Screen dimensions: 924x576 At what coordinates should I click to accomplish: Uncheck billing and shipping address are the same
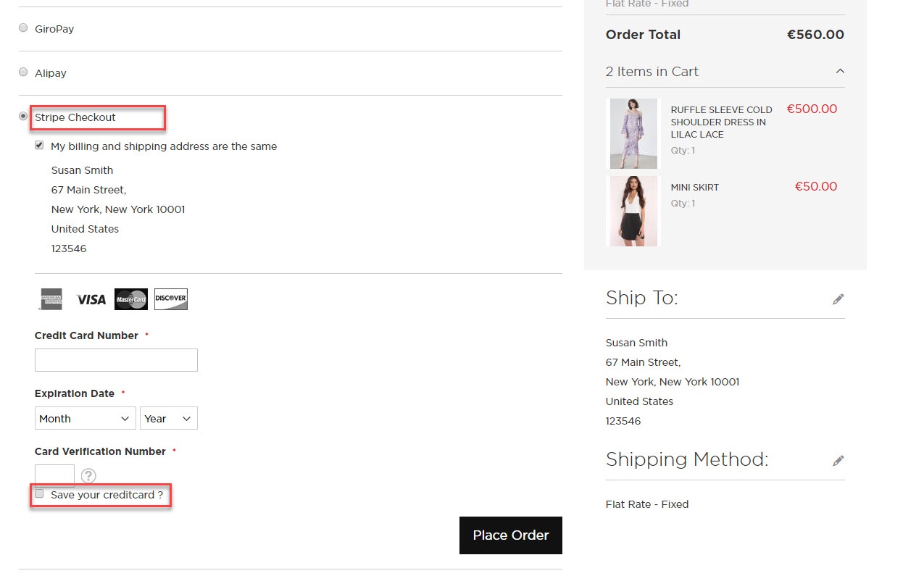[x=39, y=145]
